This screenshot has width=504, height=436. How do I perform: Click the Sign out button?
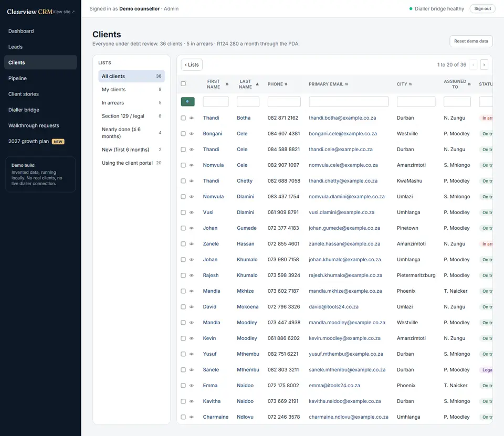(x=482, y=9)
